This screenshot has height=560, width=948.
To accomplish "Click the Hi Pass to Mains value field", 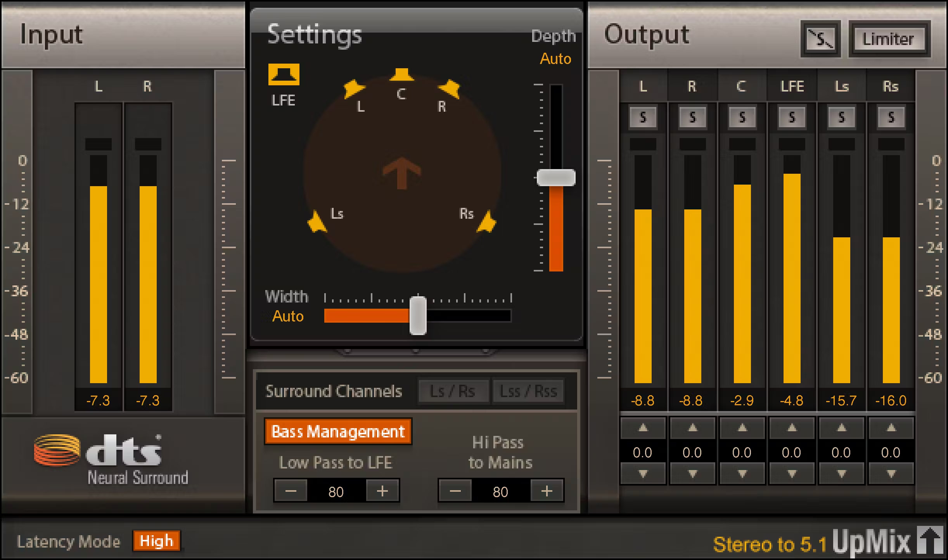I will 500,492.
